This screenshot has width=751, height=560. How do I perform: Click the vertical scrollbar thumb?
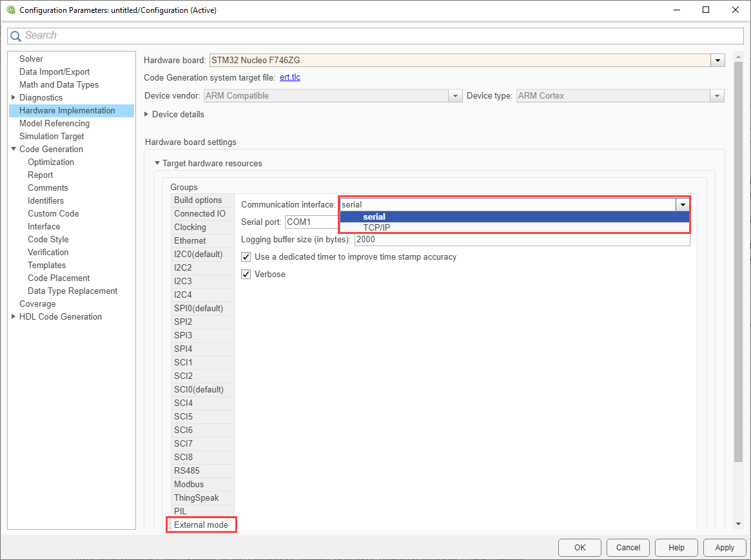[x=738, y=262]
